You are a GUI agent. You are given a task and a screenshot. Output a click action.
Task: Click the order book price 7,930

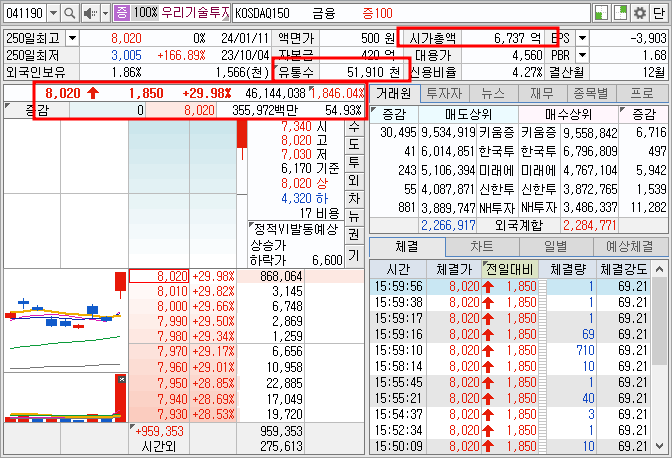tap(159, 414)
